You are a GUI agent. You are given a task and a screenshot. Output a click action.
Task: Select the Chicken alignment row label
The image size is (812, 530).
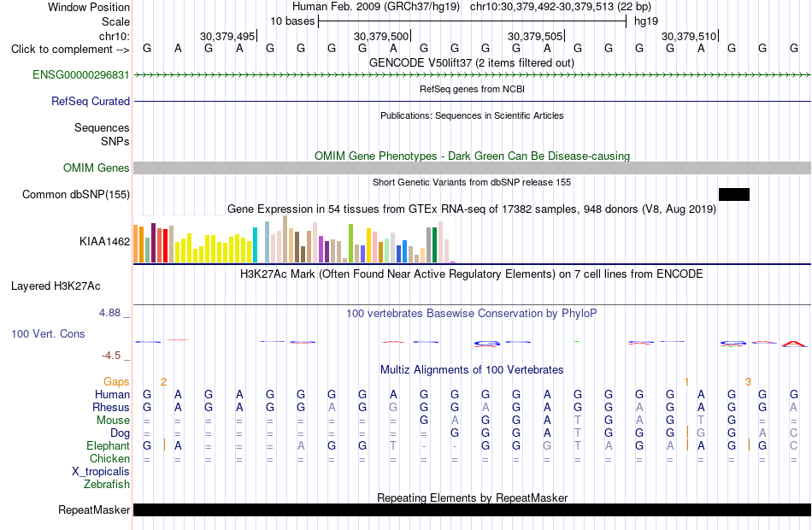coord(109,458)
